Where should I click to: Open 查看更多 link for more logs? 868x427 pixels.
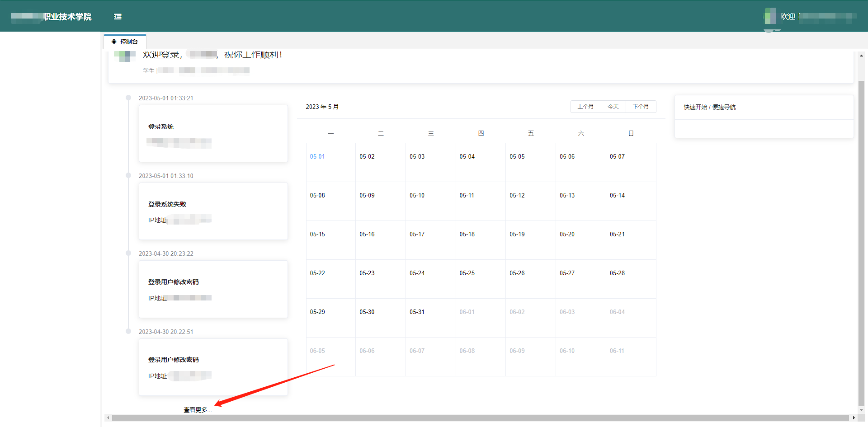click(x=197, y=410)
